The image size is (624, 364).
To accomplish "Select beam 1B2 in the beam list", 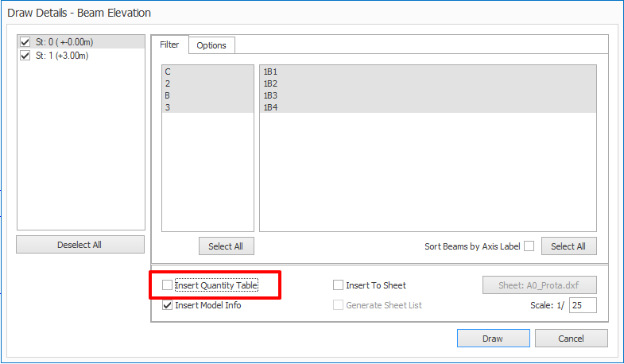I will (270, 83).
